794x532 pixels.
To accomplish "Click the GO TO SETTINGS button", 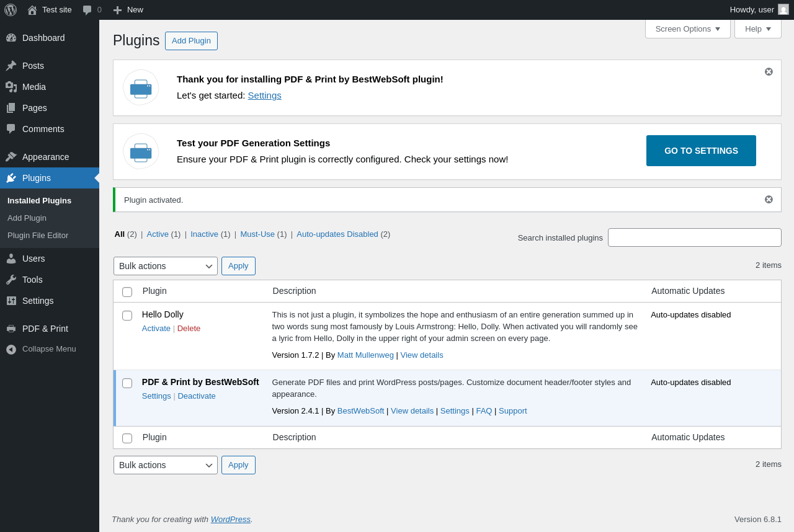I will pos(701,151).
